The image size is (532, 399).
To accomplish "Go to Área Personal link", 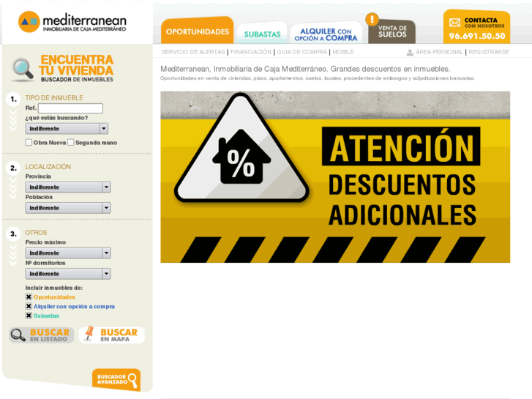I will (439, 52).
